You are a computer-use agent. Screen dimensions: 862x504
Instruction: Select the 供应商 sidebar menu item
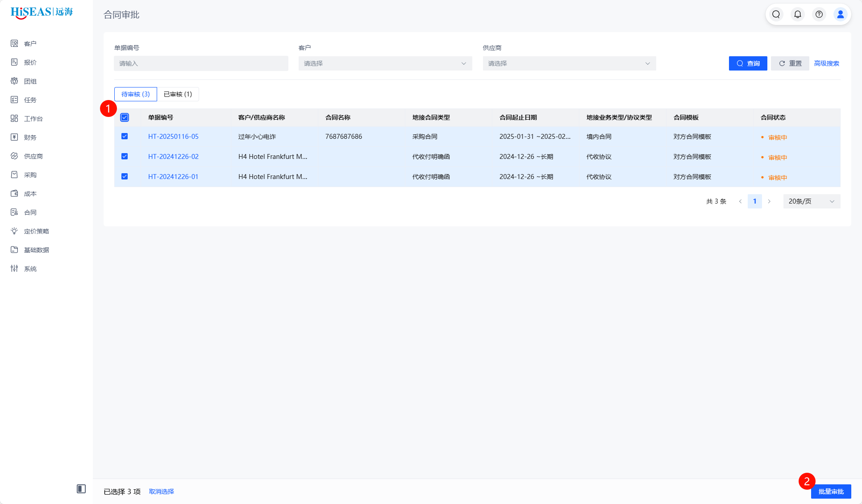(33, 156)
